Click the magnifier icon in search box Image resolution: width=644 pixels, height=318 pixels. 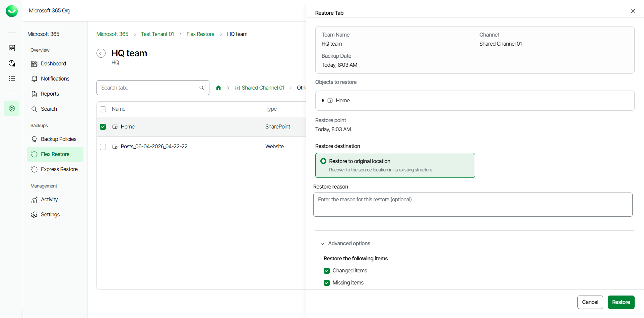click(x=202, y=88)
